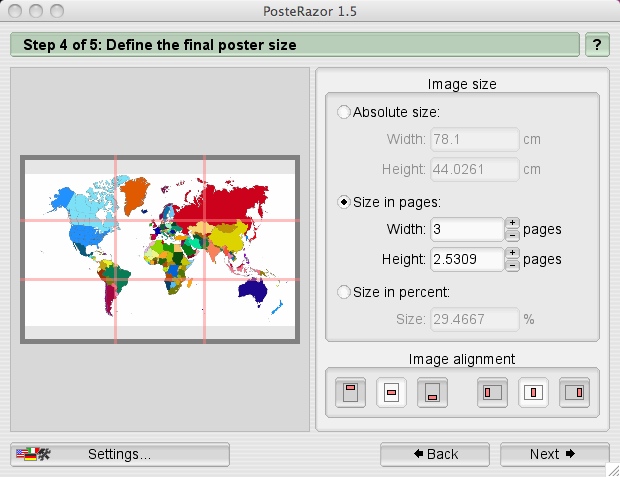The height and width of the screenshot is (477, 620).
Task: Click the absolute Width field showing 78.1
Action: point(474,139)
